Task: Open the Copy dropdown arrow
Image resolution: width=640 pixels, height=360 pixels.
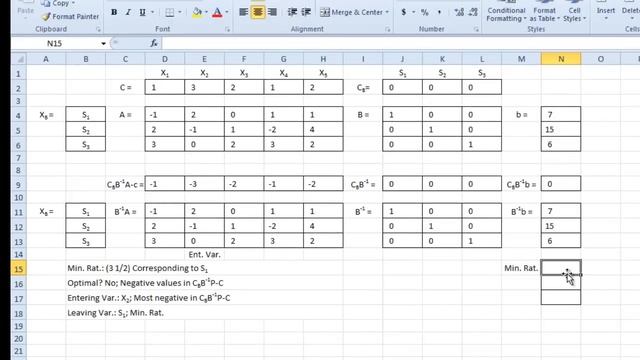Action: pyautogui.click(x=73, y=3)
